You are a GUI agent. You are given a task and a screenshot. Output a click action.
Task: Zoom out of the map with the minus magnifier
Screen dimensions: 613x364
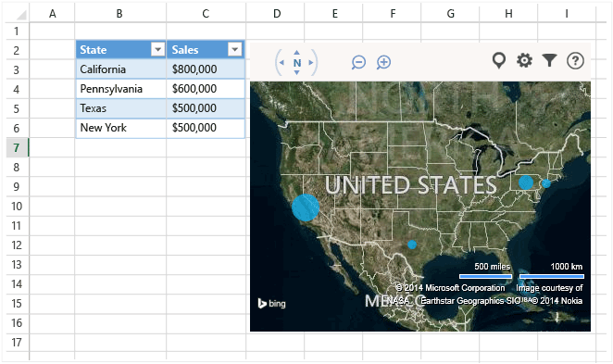[x=358, y=62]
